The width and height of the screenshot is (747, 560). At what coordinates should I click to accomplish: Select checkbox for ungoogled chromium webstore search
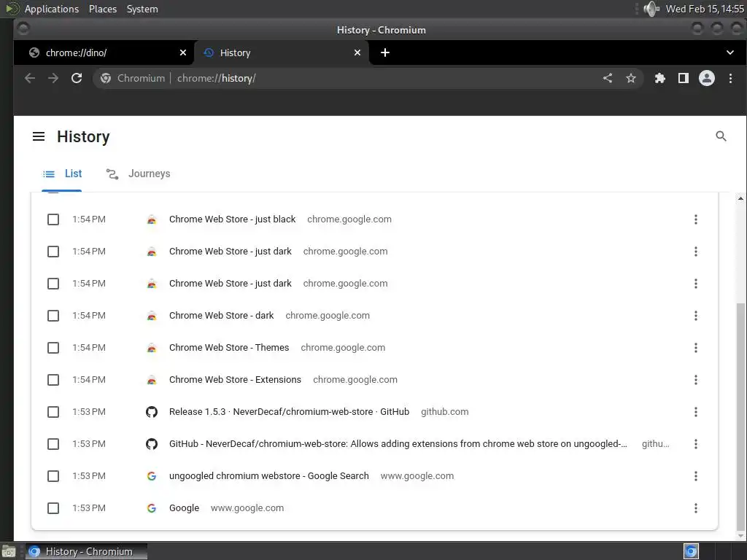click(53, 476)
